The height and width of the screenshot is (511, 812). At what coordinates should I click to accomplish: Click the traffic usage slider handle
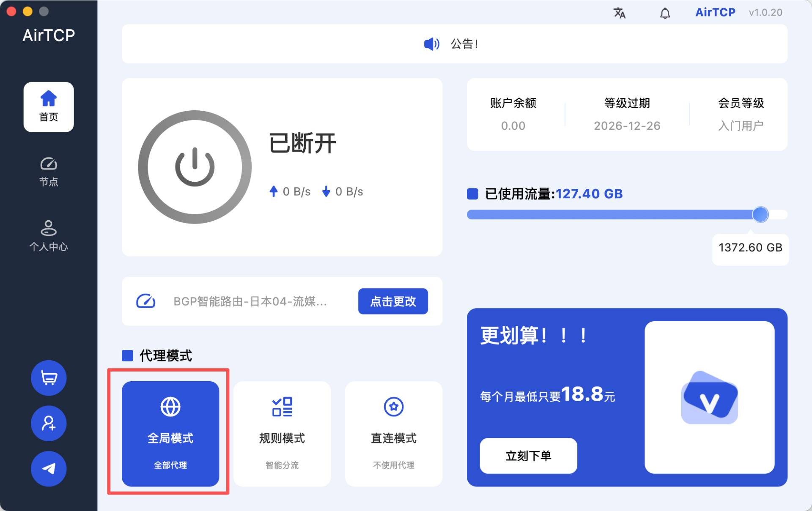tap(760, 215)
